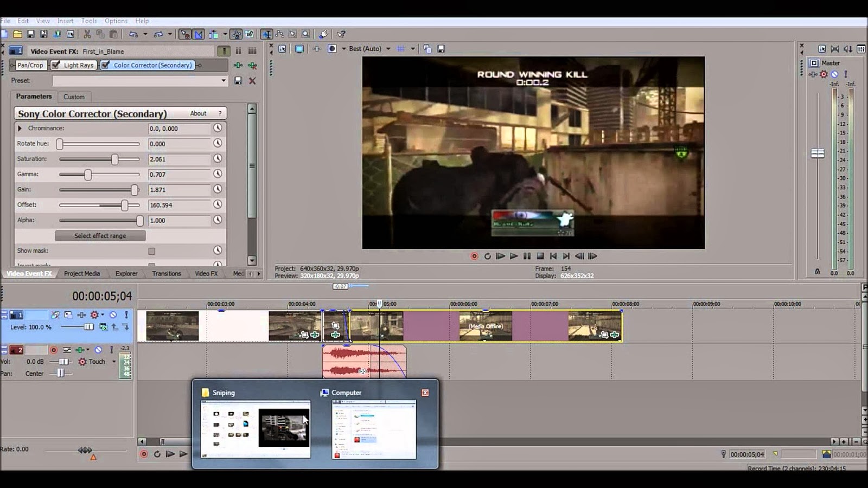Enable the Show mask checkbox
The height and width of the screenshot is (488, 868).
click(x=152, y=251)
